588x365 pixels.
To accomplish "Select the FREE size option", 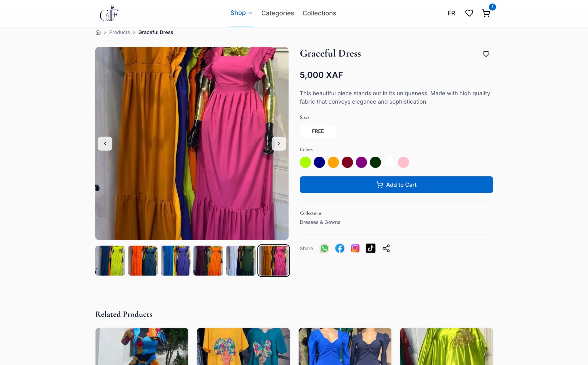I will point(318,131).
